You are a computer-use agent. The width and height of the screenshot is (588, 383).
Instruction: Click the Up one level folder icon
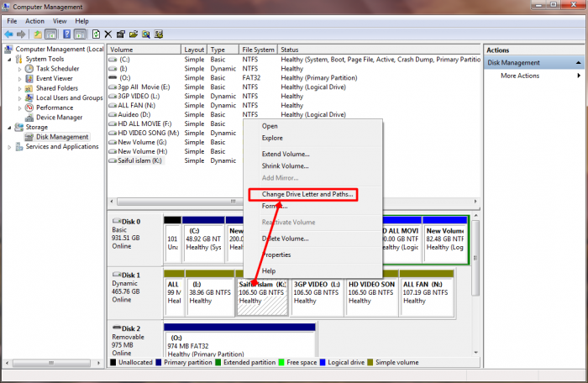point(38,34)
